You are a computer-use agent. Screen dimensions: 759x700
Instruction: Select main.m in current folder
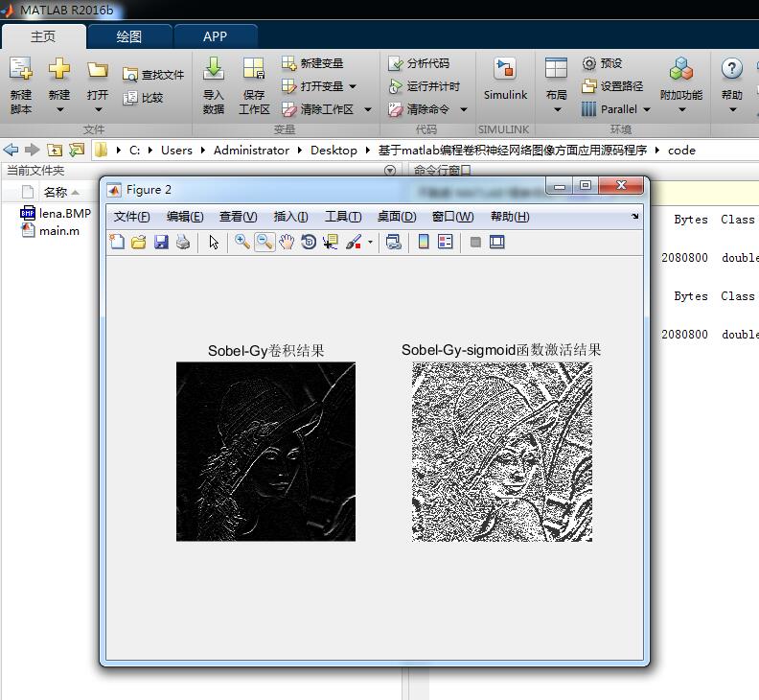click(x=50, y=231)
